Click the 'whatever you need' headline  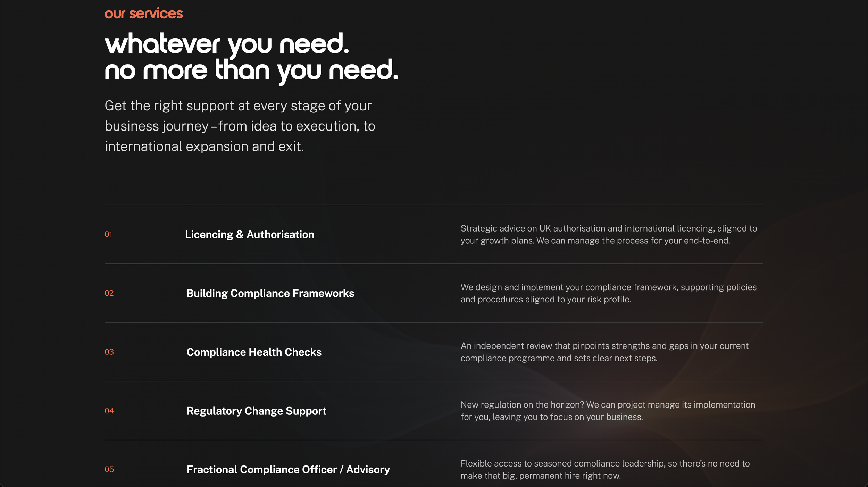click(227, 44)
